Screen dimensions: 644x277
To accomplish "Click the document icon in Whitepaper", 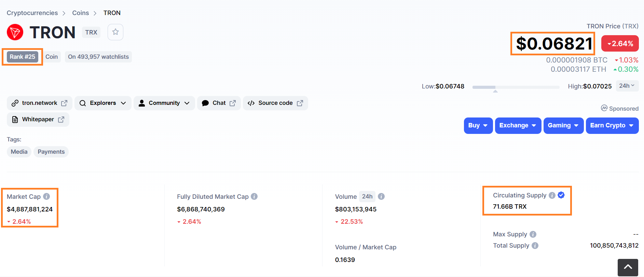I will point(15,120).
